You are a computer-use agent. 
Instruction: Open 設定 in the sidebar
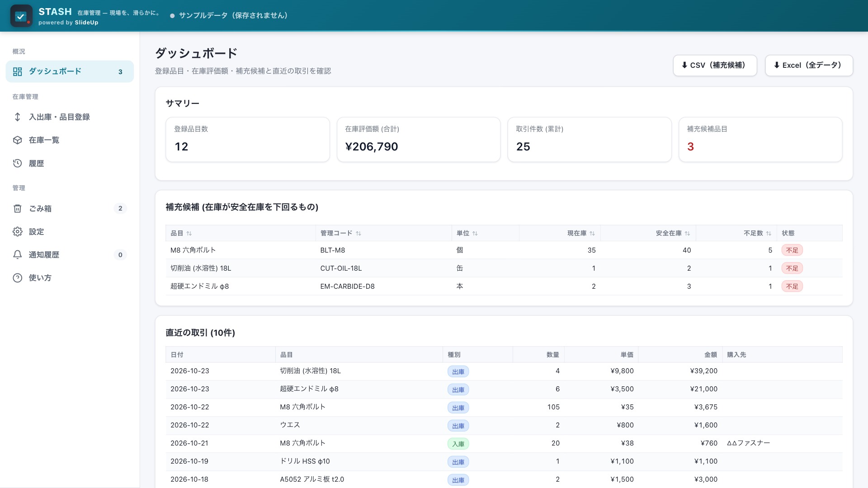pos(70,232)
